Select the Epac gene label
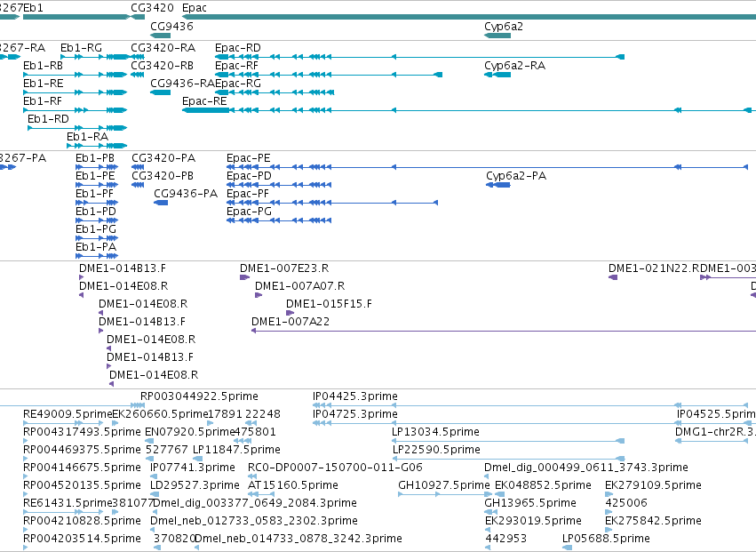Image resolution: width=756 pixels, height=552 pixels. coord(195,8)
